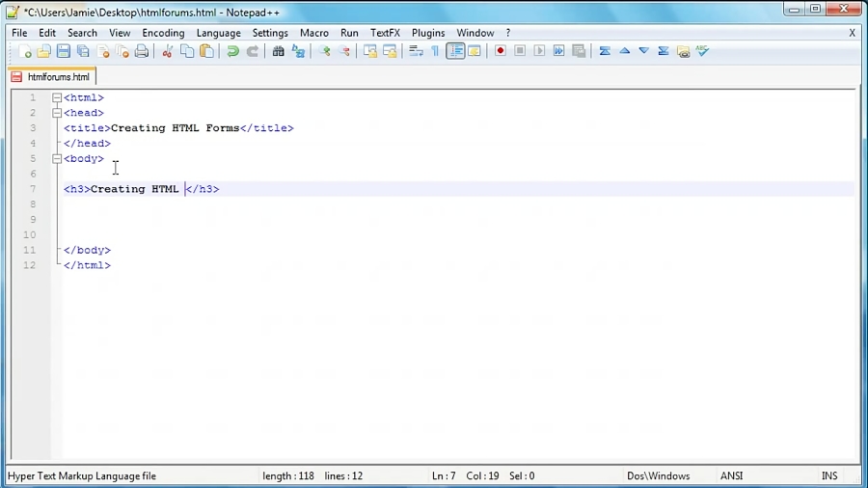Close document with menu bar X

coord(852,33)
